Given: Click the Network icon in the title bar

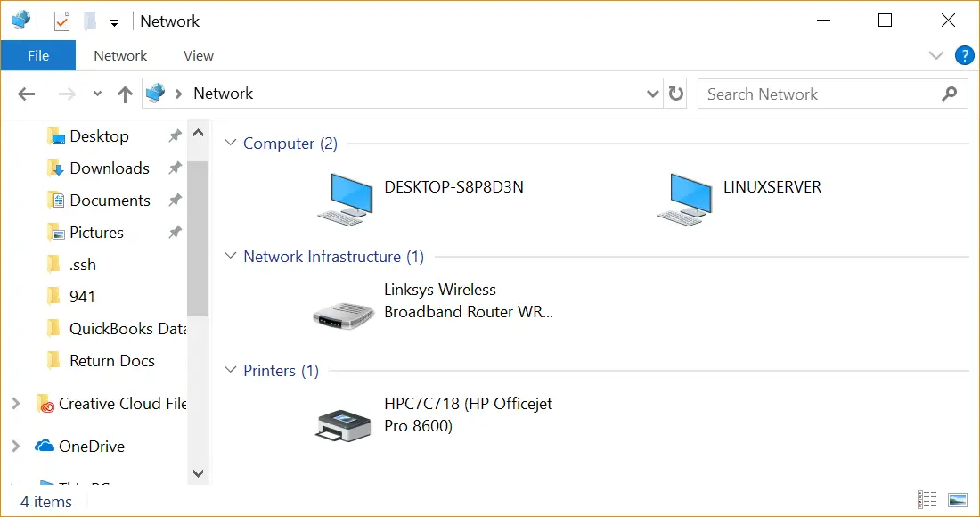Looking at the screenshot, I should pos(20,21).
